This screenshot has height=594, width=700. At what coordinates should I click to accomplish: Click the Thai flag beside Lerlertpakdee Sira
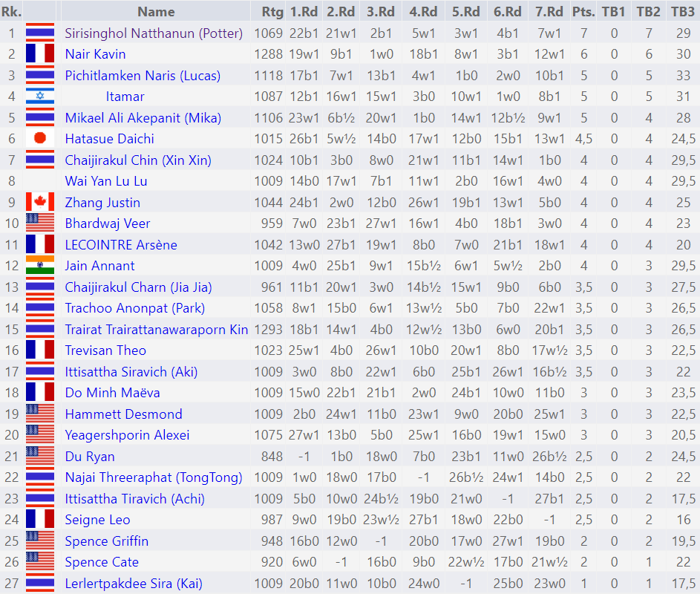point(40,584)
